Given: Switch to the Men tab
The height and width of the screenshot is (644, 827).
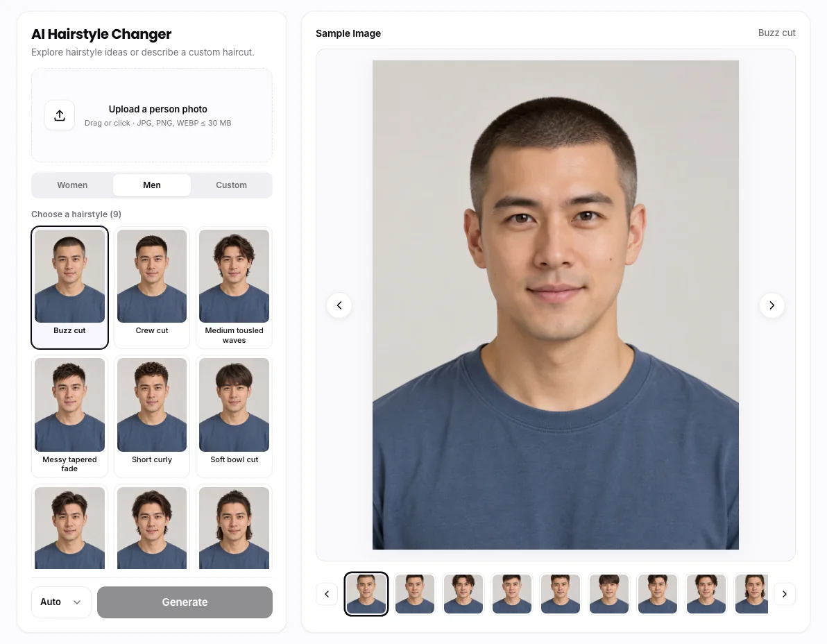Looking at the screenshot, I should click(x=152, y=185).
